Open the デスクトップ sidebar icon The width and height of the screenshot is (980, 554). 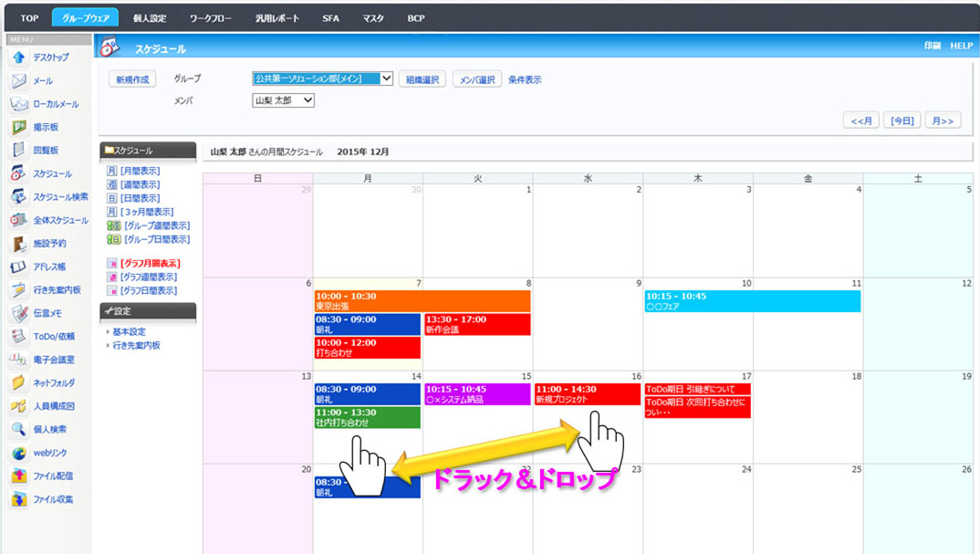(18, 57)
